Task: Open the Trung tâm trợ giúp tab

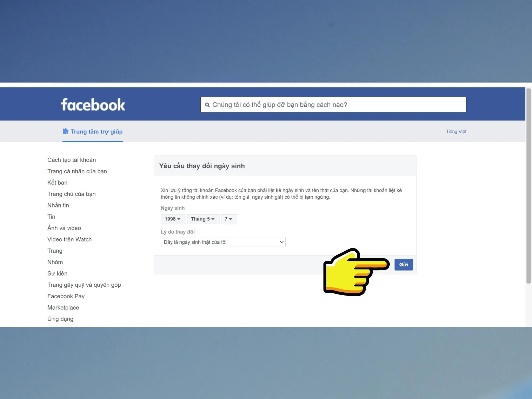Action: click(x=96, y=132)
